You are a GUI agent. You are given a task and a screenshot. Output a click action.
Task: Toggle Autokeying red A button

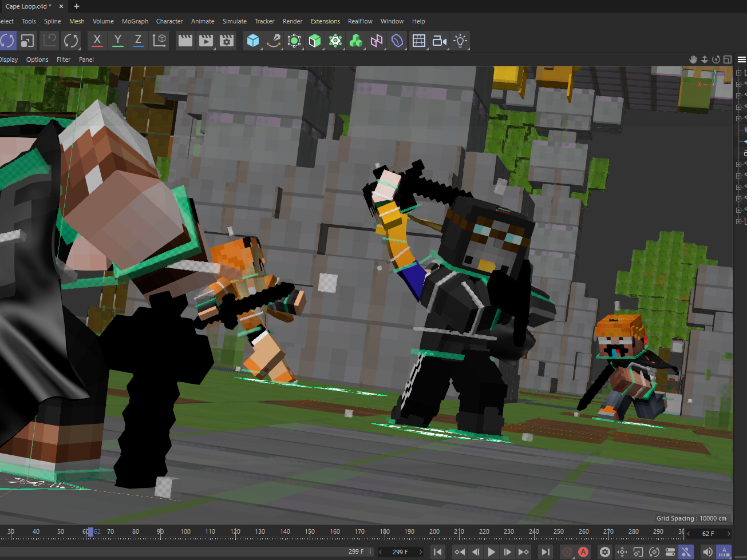(x=583, y=552)
